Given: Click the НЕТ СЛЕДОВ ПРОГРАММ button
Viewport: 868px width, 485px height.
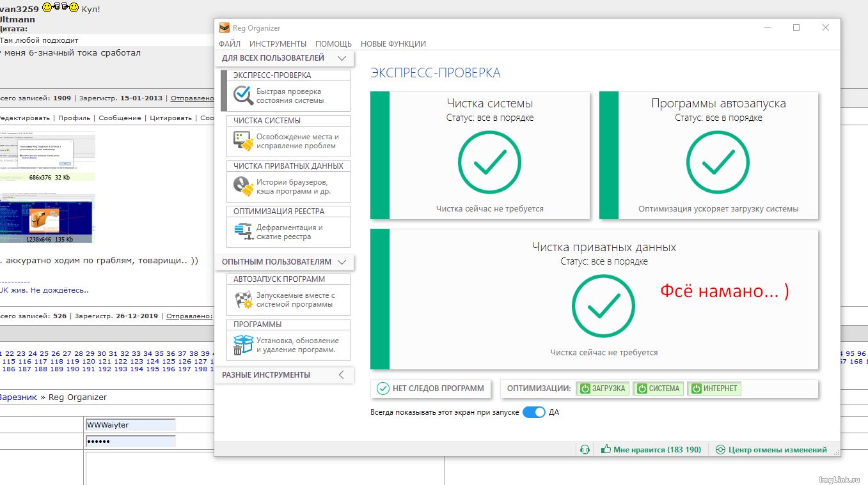Looking at the screenshot, I should (x=431, y=388).
